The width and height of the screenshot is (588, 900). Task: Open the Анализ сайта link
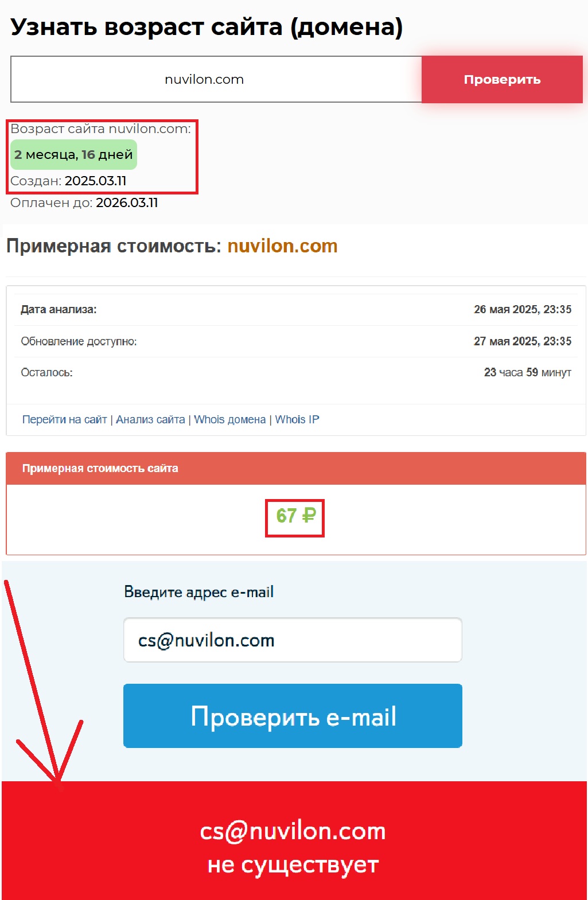pyautogui.click(x=150, y=419)
